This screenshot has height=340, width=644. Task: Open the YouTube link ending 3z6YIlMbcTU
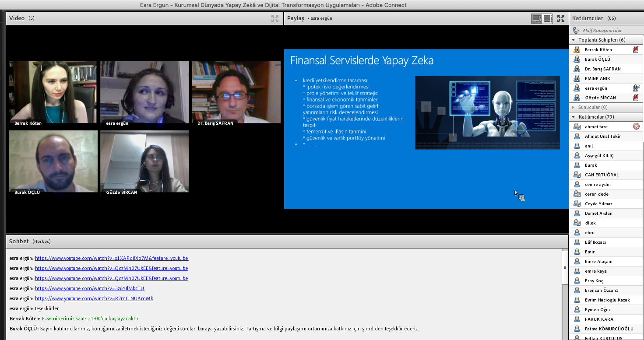(89, 288)
